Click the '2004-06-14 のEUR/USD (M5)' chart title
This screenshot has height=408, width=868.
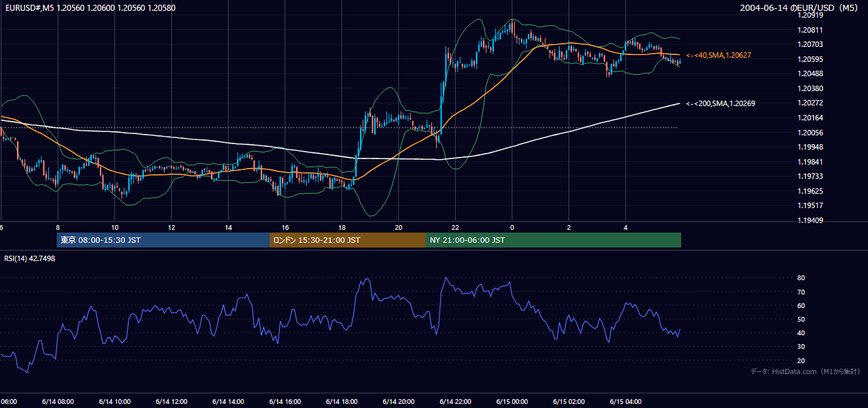coord(799,8)
